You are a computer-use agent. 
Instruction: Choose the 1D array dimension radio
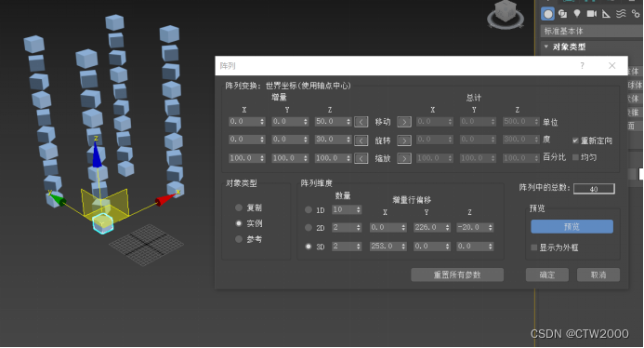click(x=309, y=209)
